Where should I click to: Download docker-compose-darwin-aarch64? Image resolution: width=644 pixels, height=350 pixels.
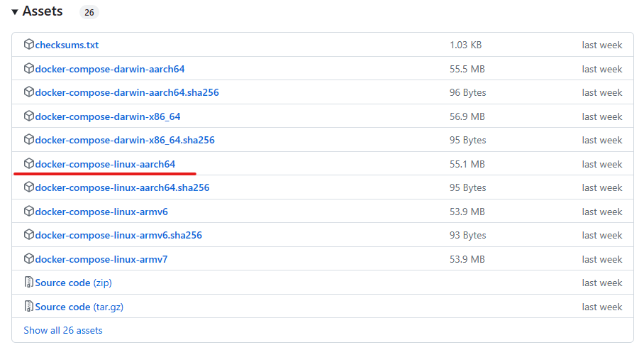pos(110,69)
